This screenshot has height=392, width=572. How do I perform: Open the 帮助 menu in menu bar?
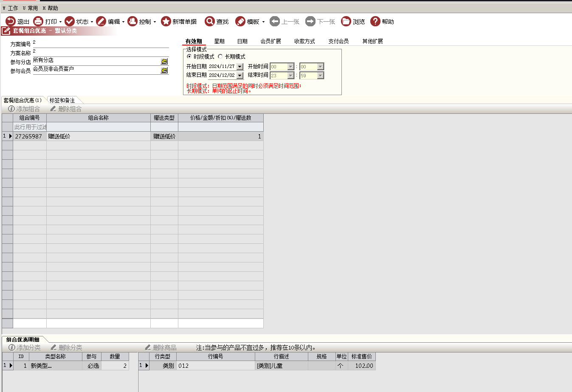(50, 8)
